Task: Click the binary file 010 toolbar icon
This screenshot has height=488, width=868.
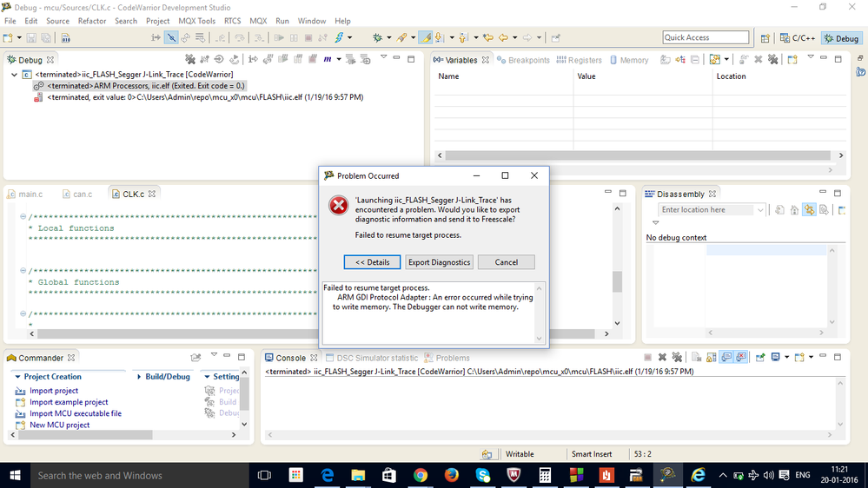Action: coord(65,38)
